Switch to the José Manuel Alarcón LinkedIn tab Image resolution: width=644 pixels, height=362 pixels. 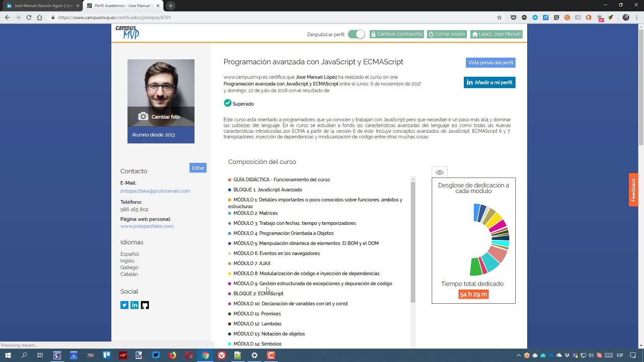43,6
